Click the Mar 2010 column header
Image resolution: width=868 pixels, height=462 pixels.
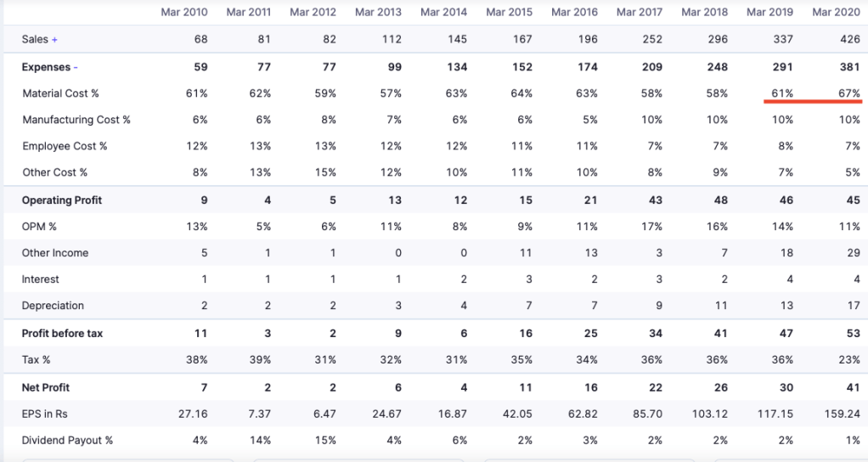184,12
